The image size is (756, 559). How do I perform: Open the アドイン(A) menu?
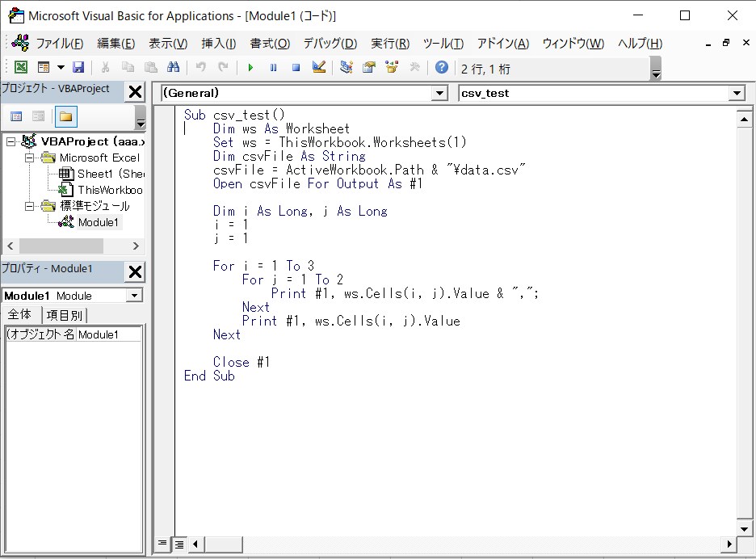[503, 44]
